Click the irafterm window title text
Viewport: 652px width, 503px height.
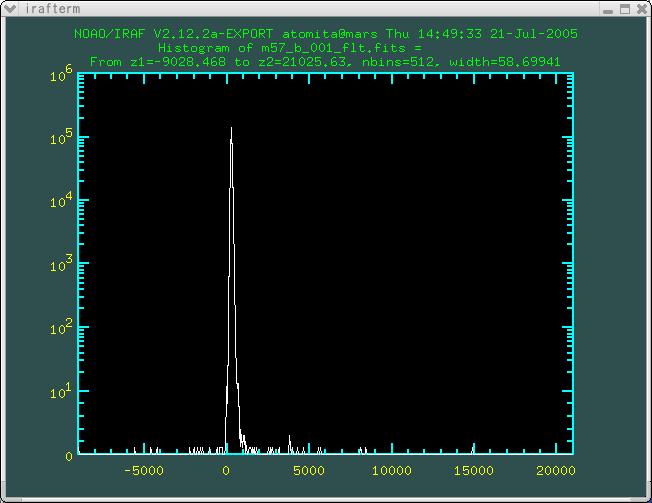click(x=52, y=9)
